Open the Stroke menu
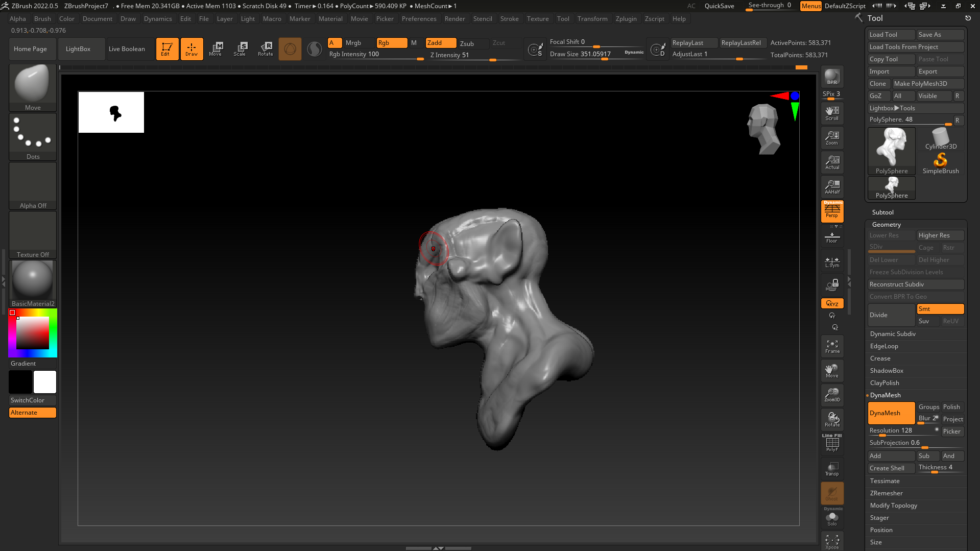This screenshot has width=980, height=551. click(509, 19)
